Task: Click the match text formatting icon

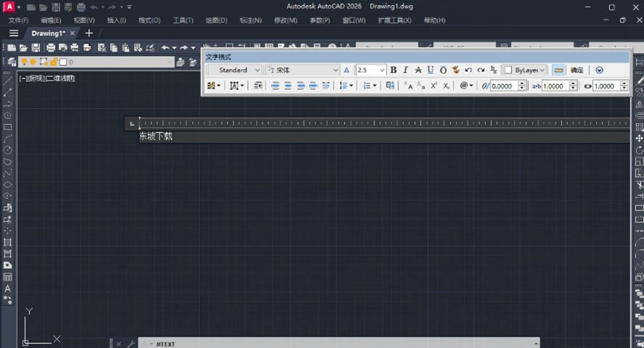Action: coord(455,70)
